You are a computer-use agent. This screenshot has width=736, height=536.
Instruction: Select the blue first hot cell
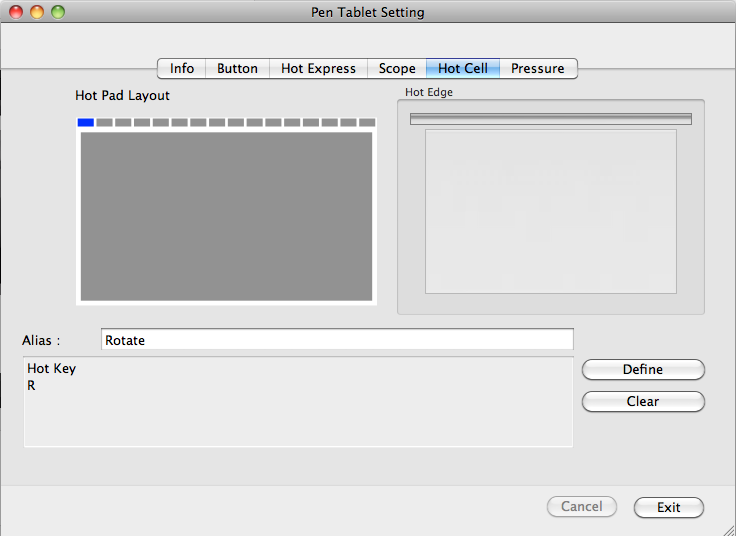click(x=86, y=123)
